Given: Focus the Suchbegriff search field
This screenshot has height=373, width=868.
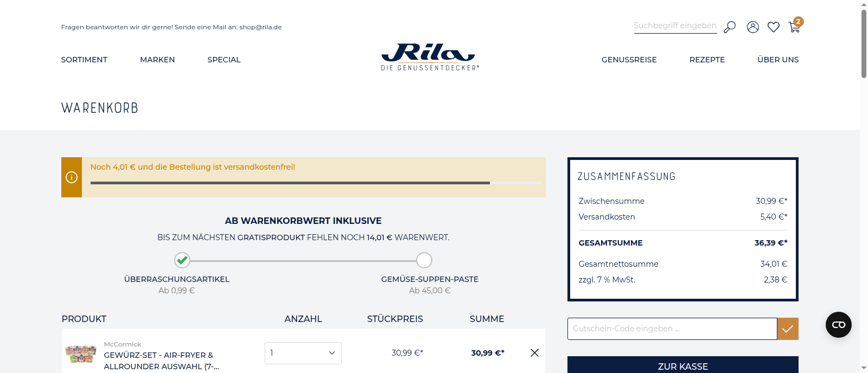Looking at the screenshot, I should click(675, 26).
